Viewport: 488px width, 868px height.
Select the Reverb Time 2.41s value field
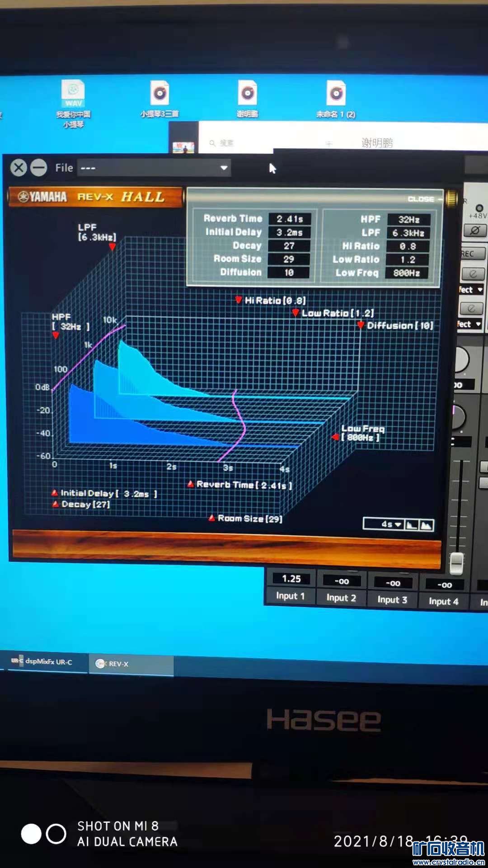pos(290,219)
